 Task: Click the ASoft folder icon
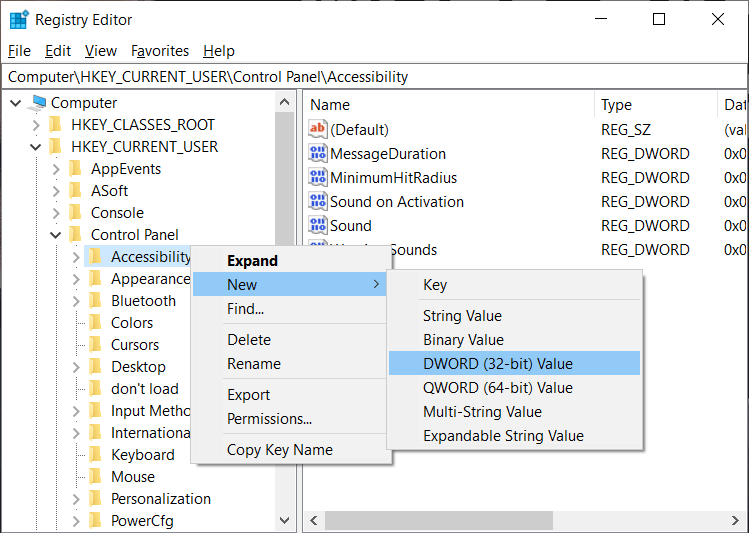75,191
